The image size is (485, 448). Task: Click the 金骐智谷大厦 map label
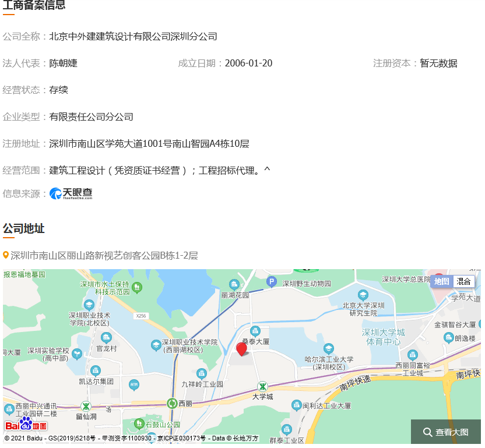pyautogui.click(x=455, y=324)
